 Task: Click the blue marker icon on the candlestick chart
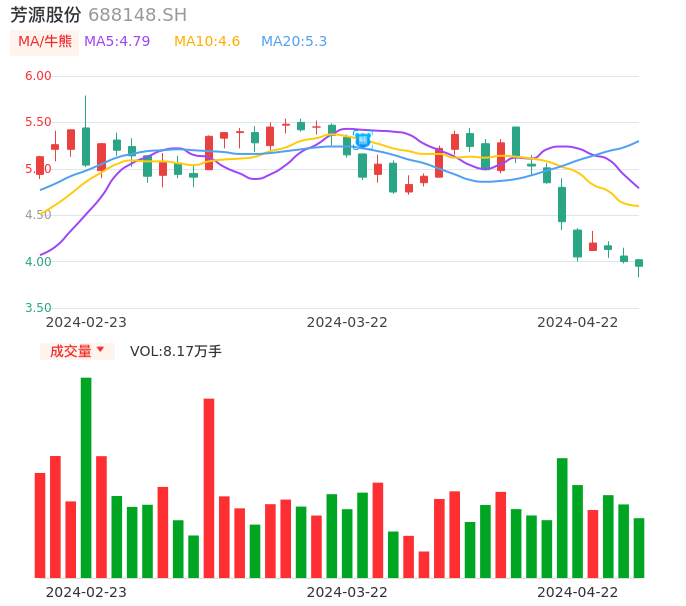[x=362, y=140]
